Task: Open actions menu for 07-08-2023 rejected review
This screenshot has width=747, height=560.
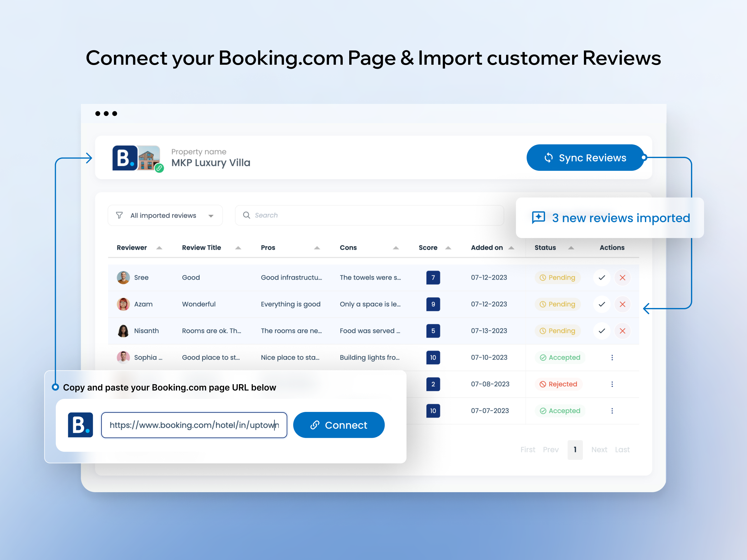Action: (x=612, y=384)
